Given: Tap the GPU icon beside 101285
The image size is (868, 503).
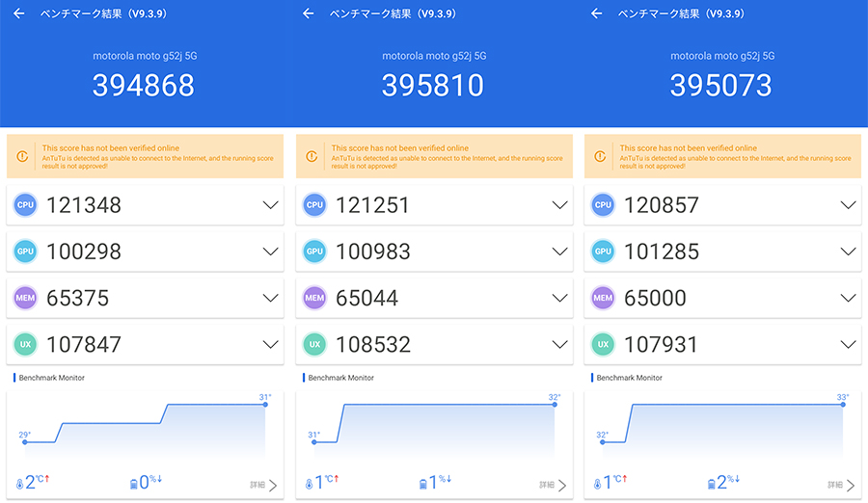Looking at the screenshot, I should click(x=603, y=251).
